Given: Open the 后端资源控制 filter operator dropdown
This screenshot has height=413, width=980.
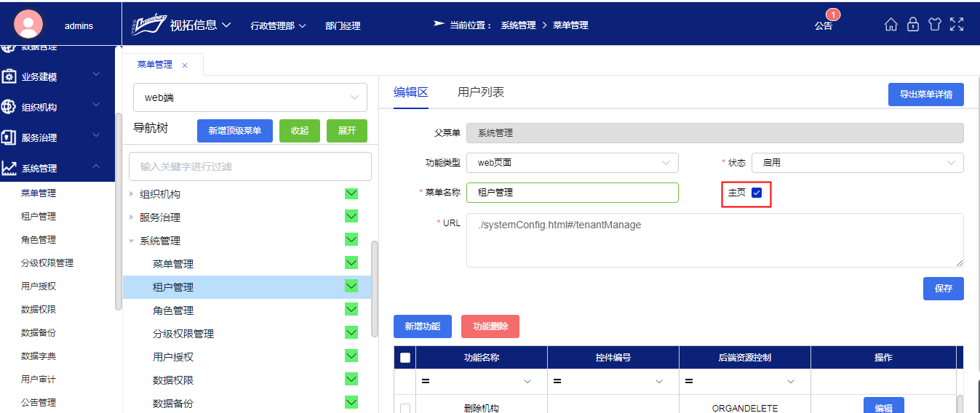Looking at the screenshot, I should [791, 382].
